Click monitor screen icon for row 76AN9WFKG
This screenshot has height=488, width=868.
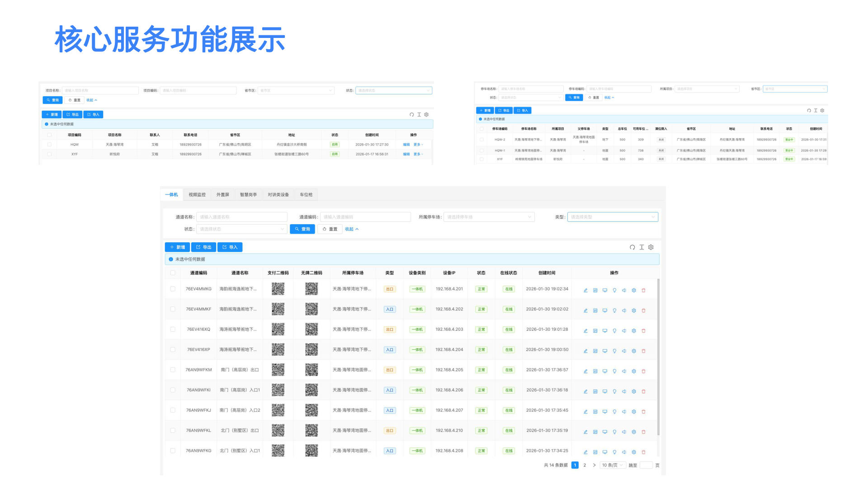point(605,452)
